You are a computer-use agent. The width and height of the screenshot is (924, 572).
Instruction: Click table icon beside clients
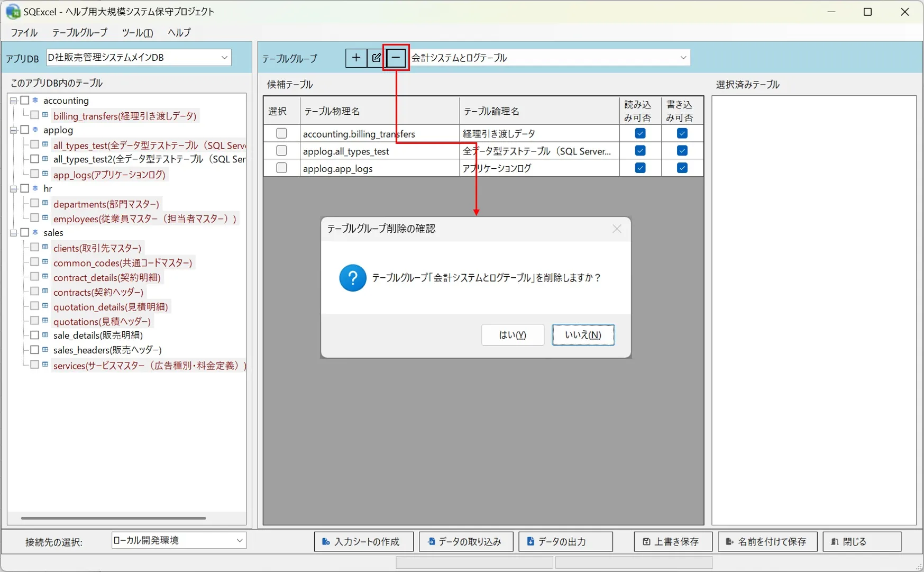click(x=45, y=247)
